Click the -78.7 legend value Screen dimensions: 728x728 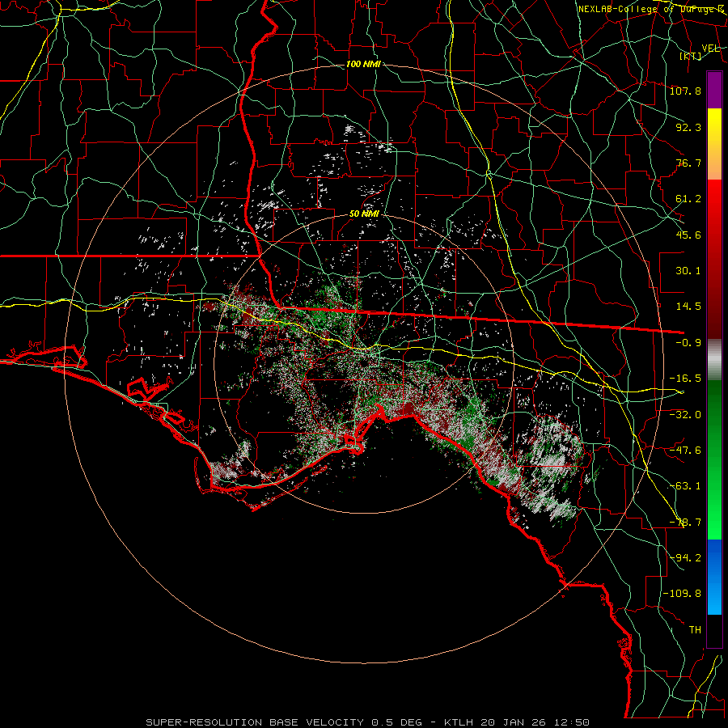(685, 523)
